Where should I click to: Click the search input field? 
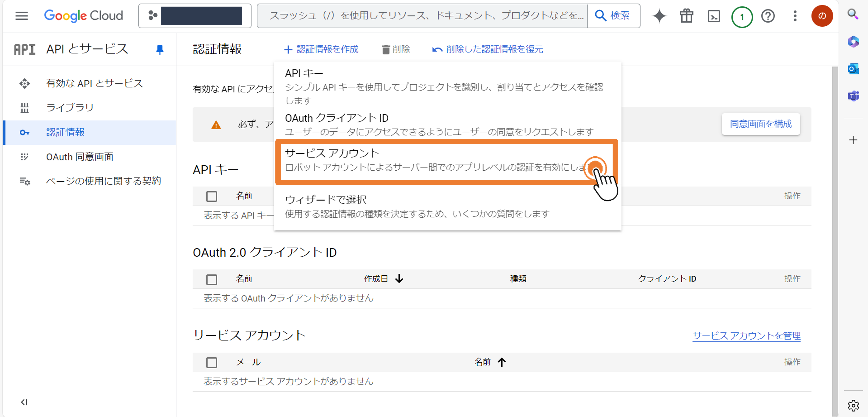click(422, 16)
